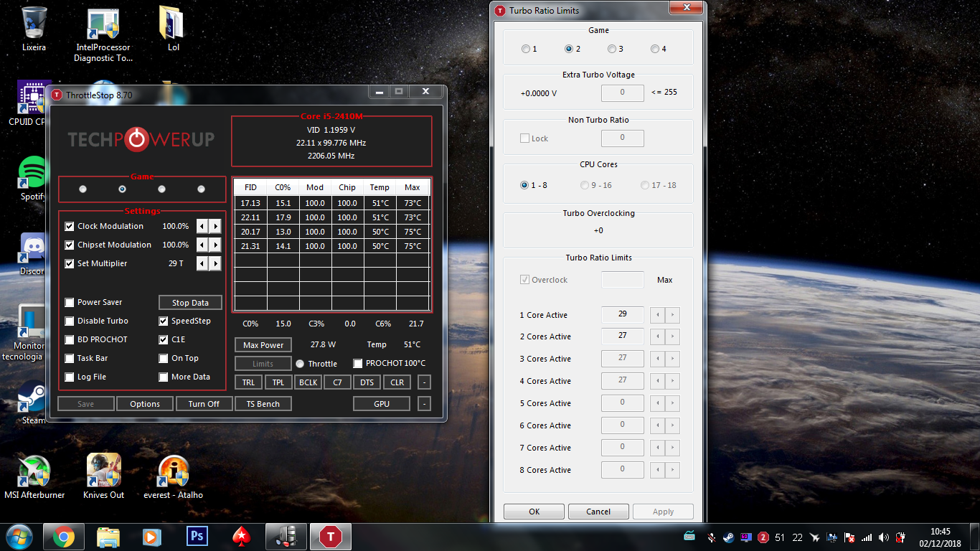Image resolution: width=980 pixels, height=551 pixels.
Task: Enable the BD PROCHOT checkbox
Action: 70,339
